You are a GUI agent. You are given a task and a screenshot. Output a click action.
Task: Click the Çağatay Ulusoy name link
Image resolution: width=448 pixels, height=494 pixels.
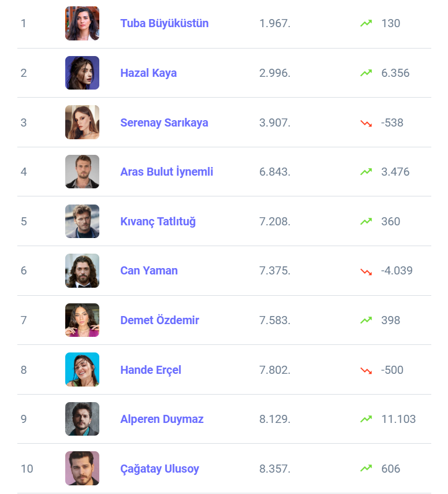[159, 469]
